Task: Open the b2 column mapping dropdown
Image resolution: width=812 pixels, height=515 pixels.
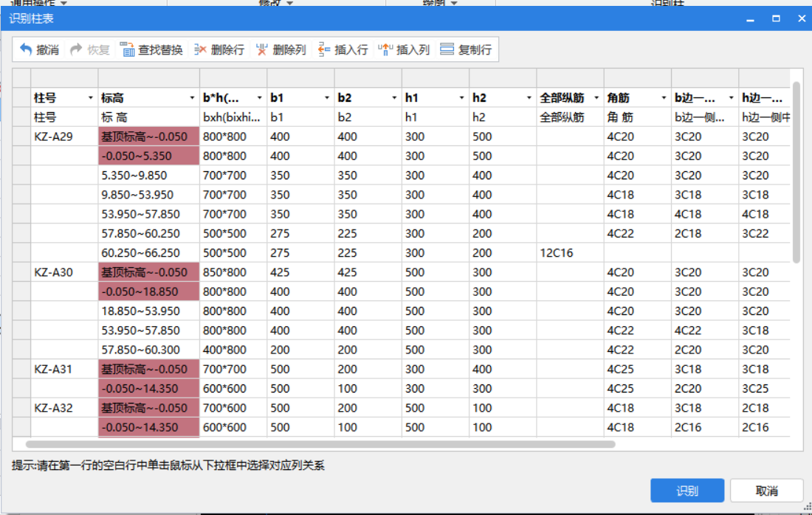Action: [394, 98]
